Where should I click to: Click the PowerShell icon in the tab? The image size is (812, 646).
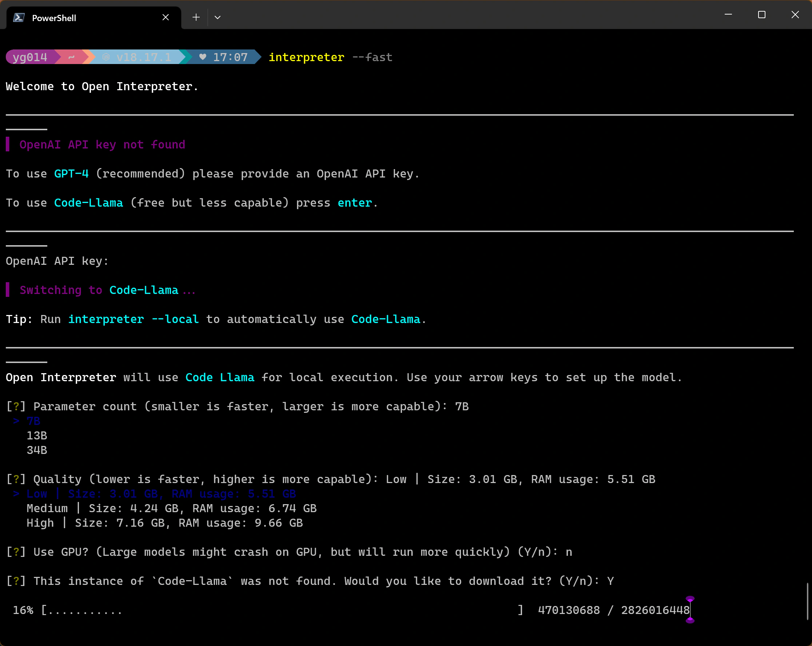(x=19, y=18)
